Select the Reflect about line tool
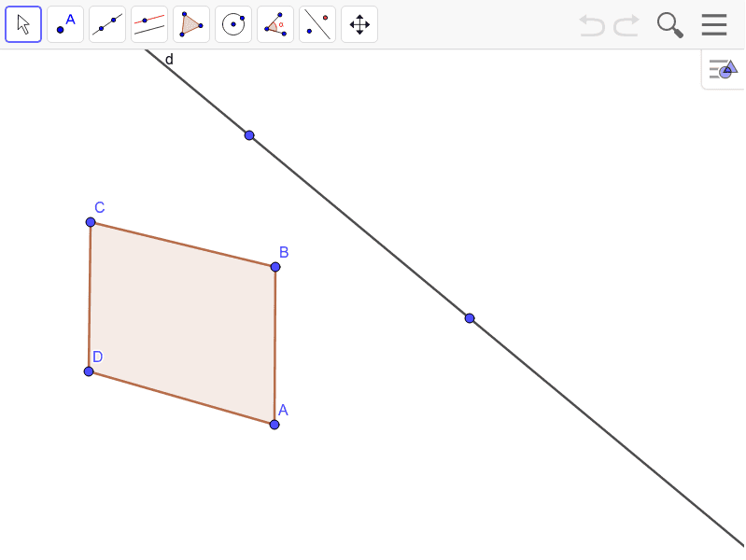Viewport: 746px width, 560px height. click(317, 24)
